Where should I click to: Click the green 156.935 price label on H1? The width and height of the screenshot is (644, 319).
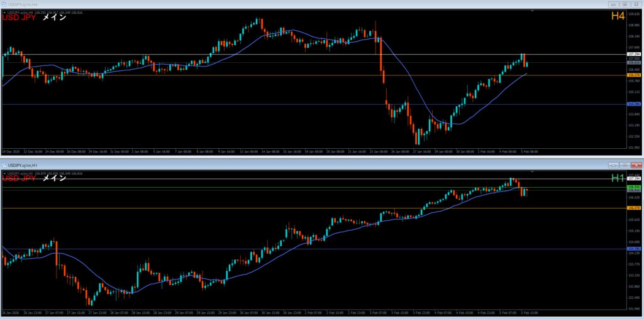pyautogui.click(x=633, y=187)
